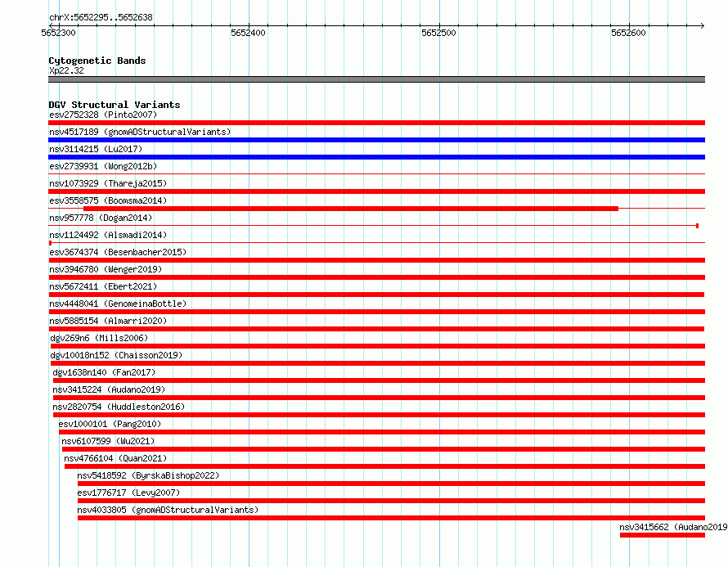728x567 pixels.
Task: Click ruler position 5652600
Action: (628, 33)
